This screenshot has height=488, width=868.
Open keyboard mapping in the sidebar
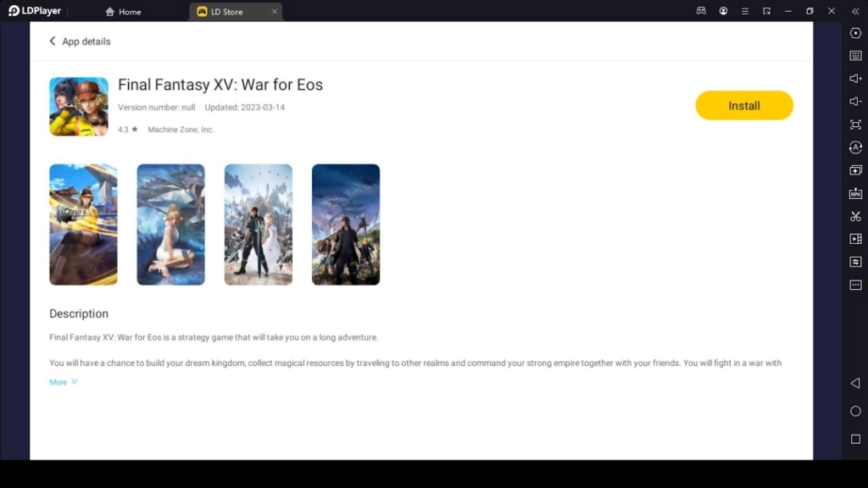855,56
